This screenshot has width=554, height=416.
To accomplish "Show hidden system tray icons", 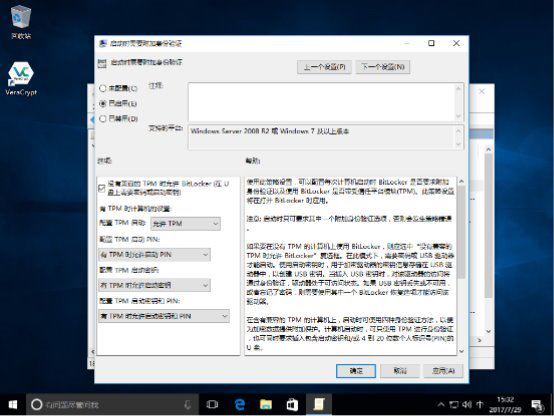I will 441,404.
